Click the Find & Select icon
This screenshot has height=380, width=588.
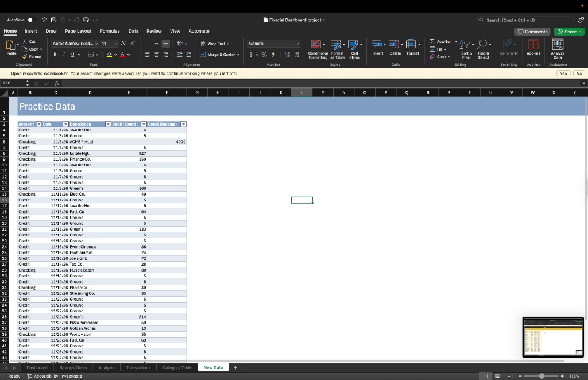484,49
